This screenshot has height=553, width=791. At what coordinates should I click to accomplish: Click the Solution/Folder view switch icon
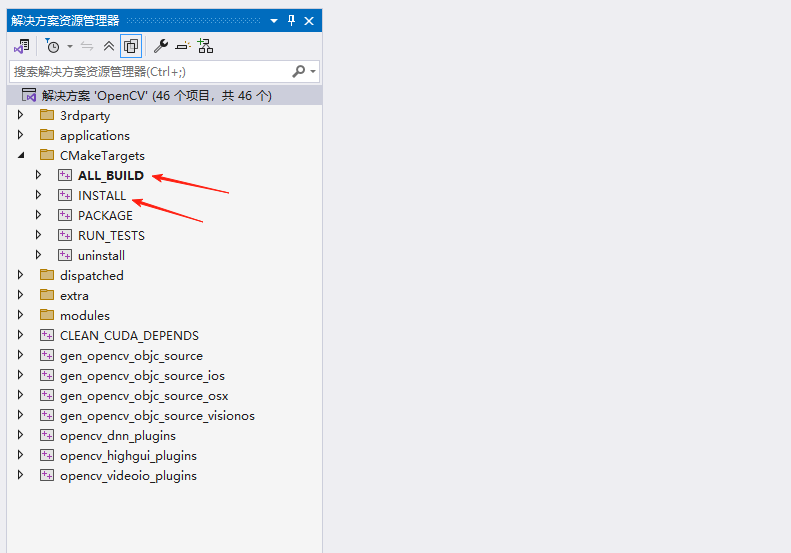22,46
